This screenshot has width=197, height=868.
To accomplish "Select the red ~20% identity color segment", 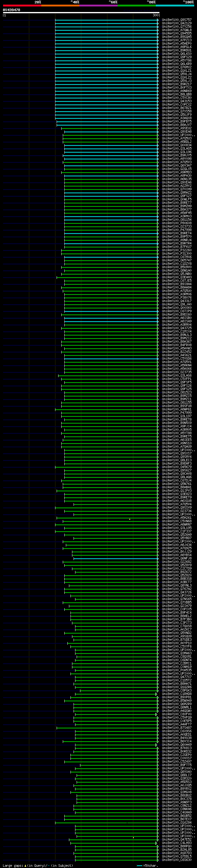I will pyautogui.click(x=22, y=6).
